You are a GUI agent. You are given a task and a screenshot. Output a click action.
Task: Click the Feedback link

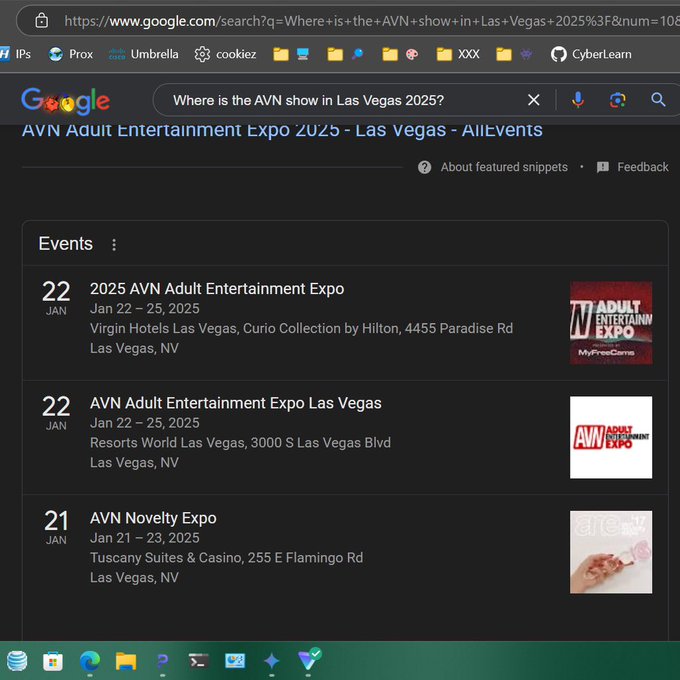[643, 167]
